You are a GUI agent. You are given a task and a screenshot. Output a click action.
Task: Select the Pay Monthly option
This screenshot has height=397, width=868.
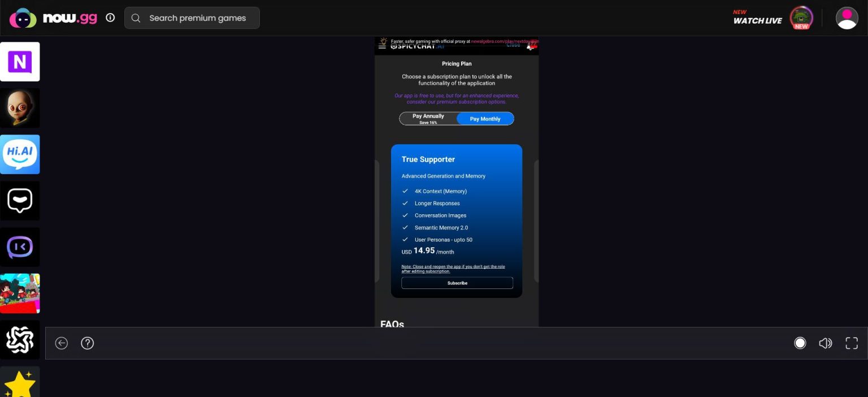pyautogui.click(x=485, y=119)
